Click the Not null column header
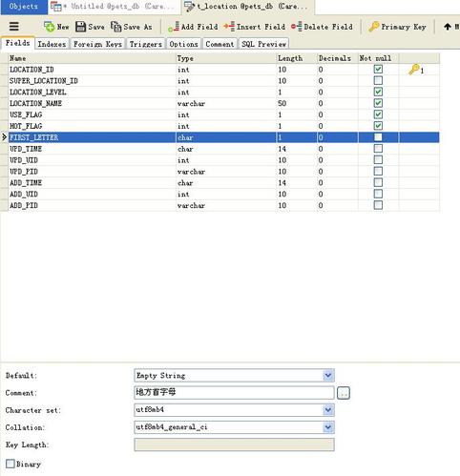Viewport: 460px width, 476px height. [378, 58]
